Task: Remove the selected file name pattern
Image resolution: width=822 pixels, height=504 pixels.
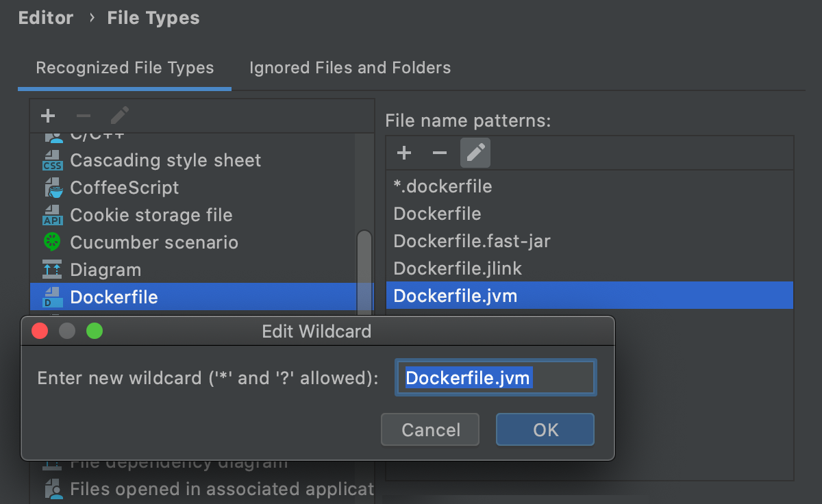Action: point(440,153)
